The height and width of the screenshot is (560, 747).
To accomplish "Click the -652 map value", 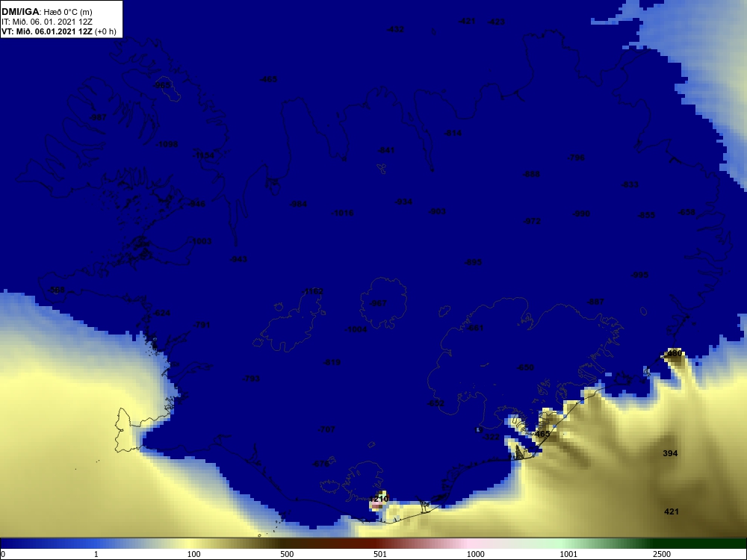I will (436, 404).
